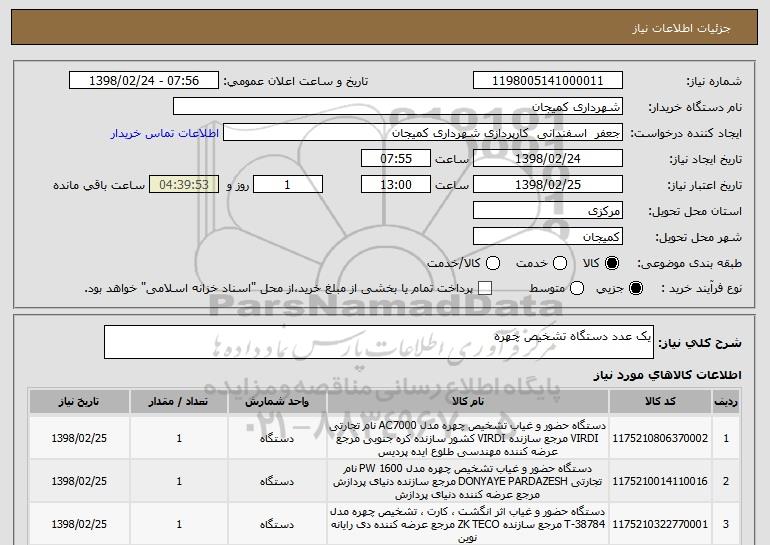Click the countdown timer 04:39:53
Viewport: 770px width, 545px height.
tap(184, 185)
